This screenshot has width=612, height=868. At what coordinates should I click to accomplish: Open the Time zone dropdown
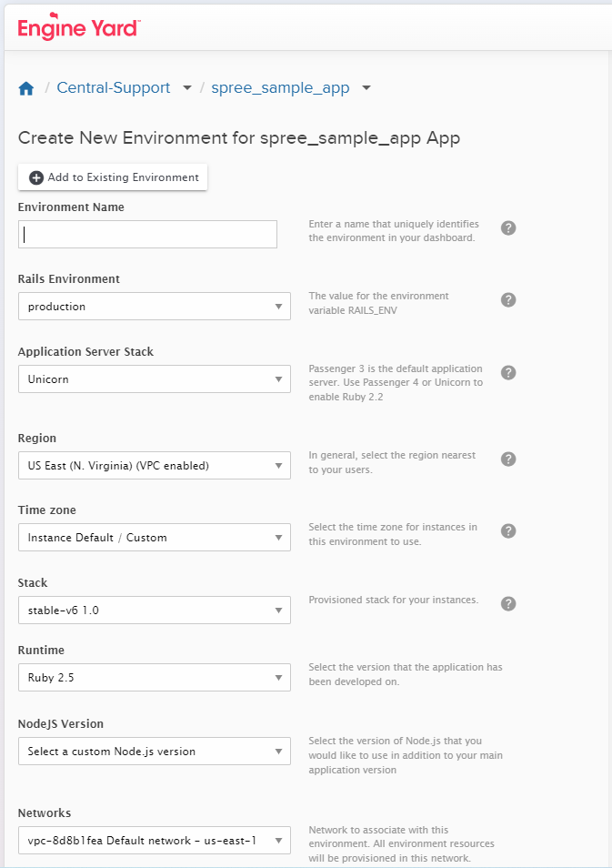click(x=154, y=538)
